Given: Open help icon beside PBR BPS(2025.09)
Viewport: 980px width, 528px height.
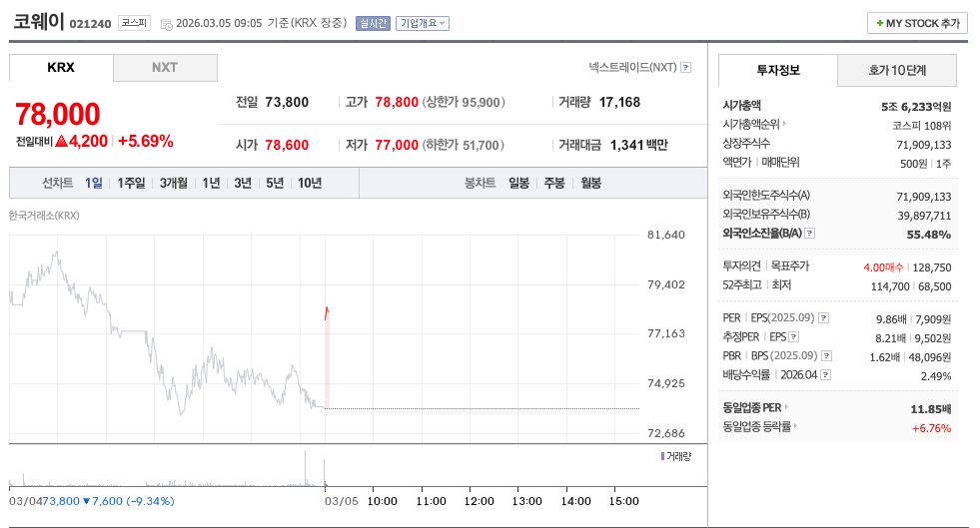Looking at the screenshot, I should [826, 355].
